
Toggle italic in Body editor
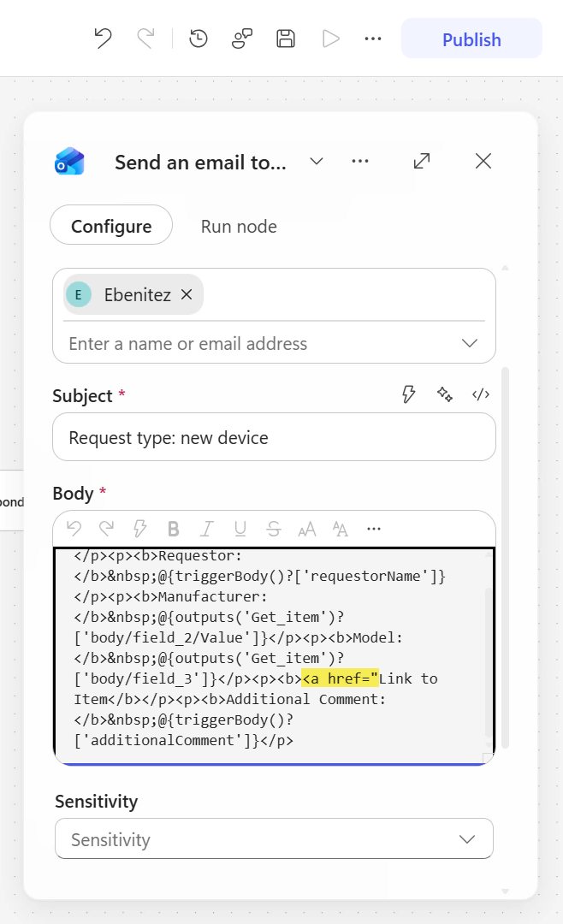click(x=206, y=530)
